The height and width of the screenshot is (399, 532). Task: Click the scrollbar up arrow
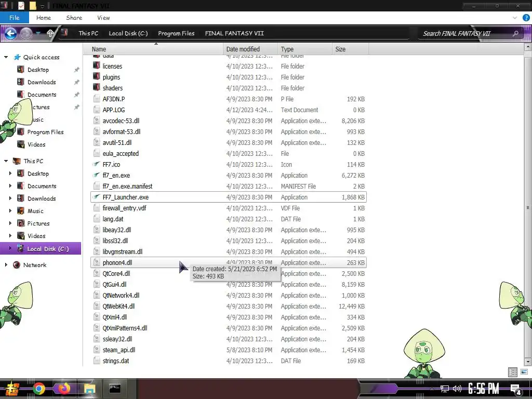528,47
